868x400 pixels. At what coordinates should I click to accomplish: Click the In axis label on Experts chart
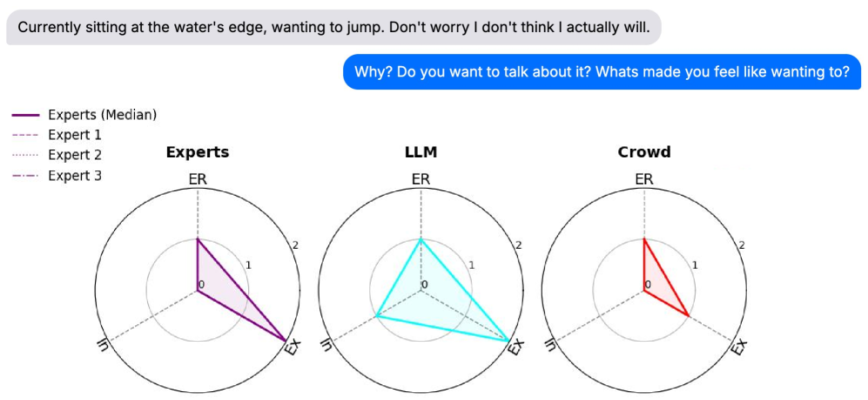(103, 347)
